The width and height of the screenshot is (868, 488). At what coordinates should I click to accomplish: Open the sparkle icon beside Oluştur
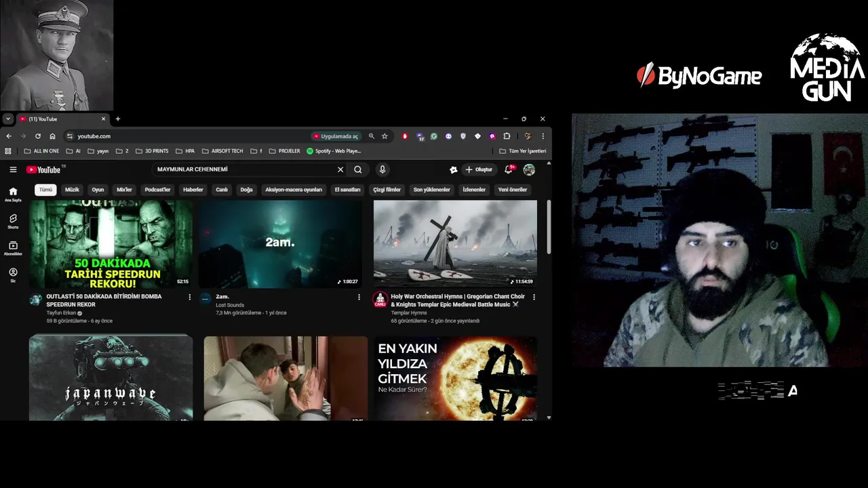454,169
